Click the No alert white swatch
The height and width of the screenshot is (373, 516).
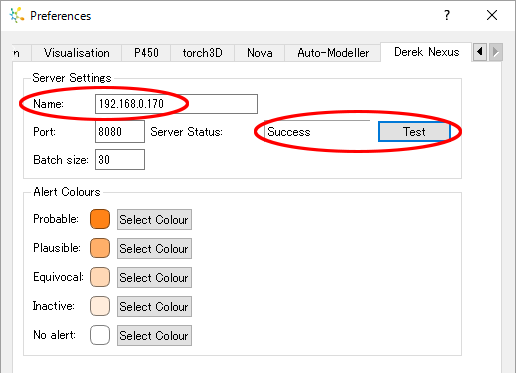[x=100, y=335]
